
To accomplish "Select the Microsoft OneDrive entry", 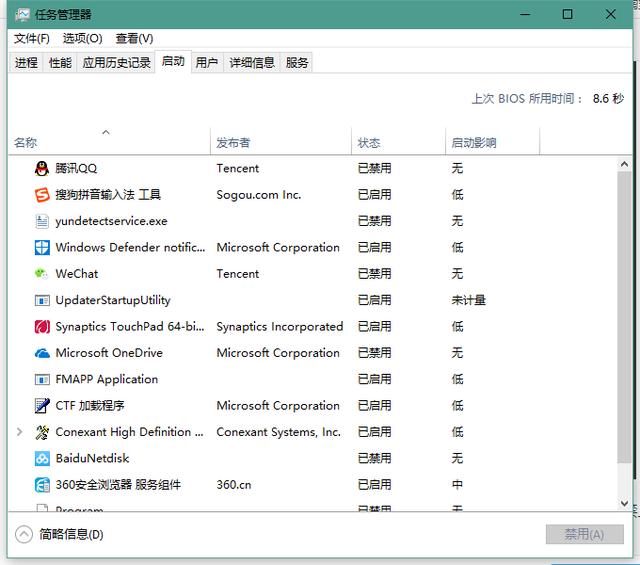I will pos(109,353).
